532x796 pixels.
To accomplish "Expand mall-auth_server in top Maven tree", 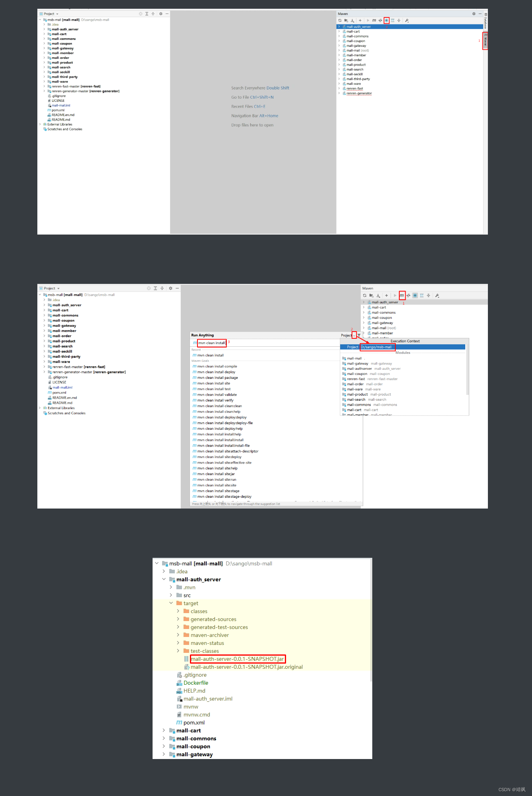I will tap(339, 27).
